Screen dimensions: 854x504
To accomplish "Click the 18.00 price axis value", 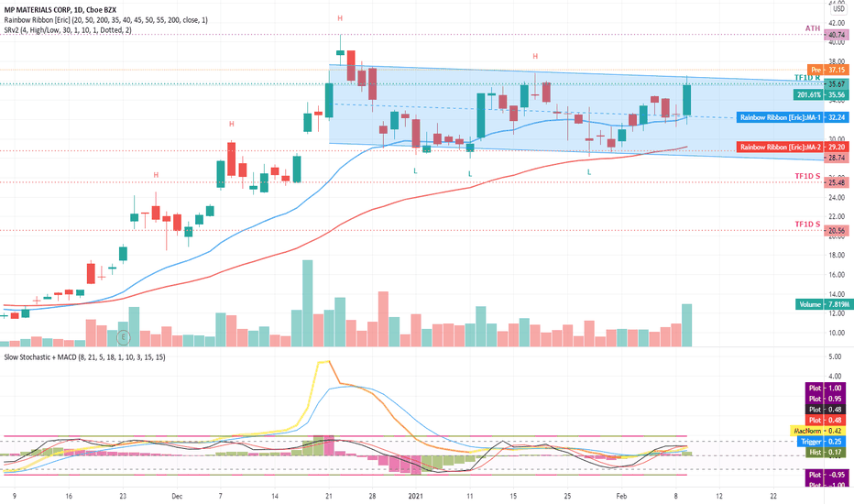I will click(837, 256).
